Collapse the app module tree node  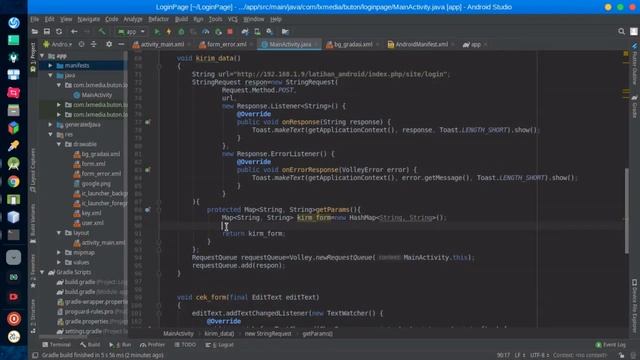pyautogui.click(x=42, y=56)
